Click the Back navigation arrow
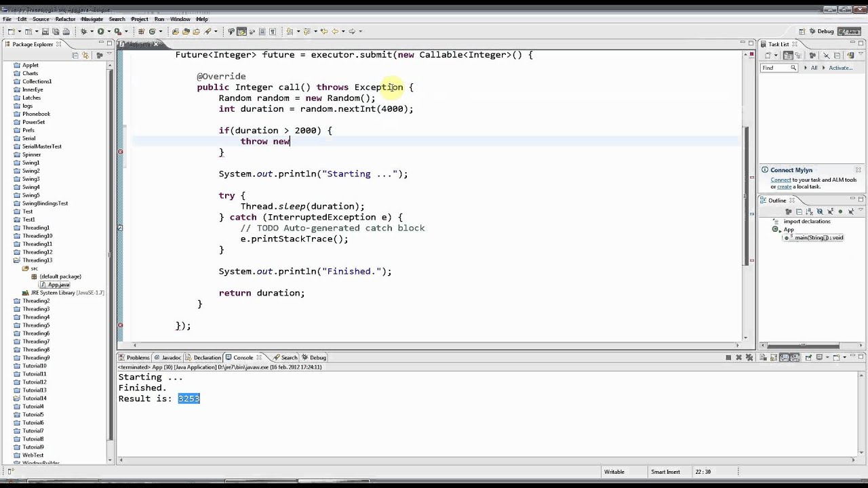The height and width of the screenshot is (488, 868). (334, 31)
